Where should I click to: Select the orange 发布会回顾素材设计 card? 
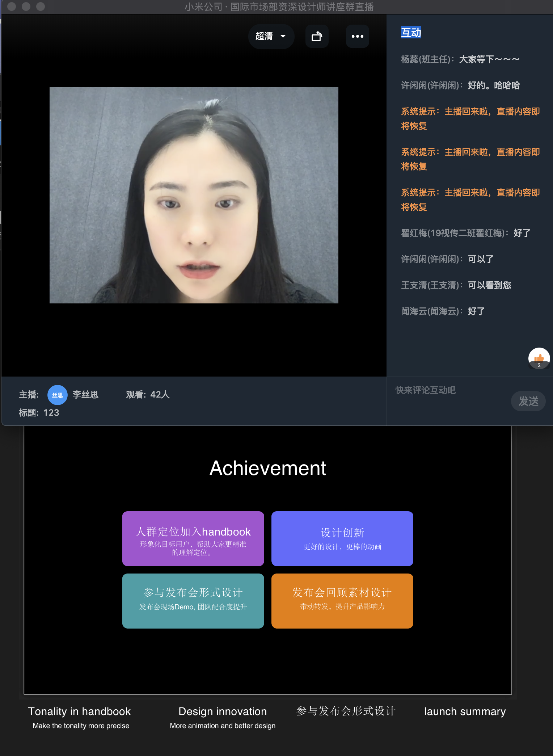[x=342, y=601]
